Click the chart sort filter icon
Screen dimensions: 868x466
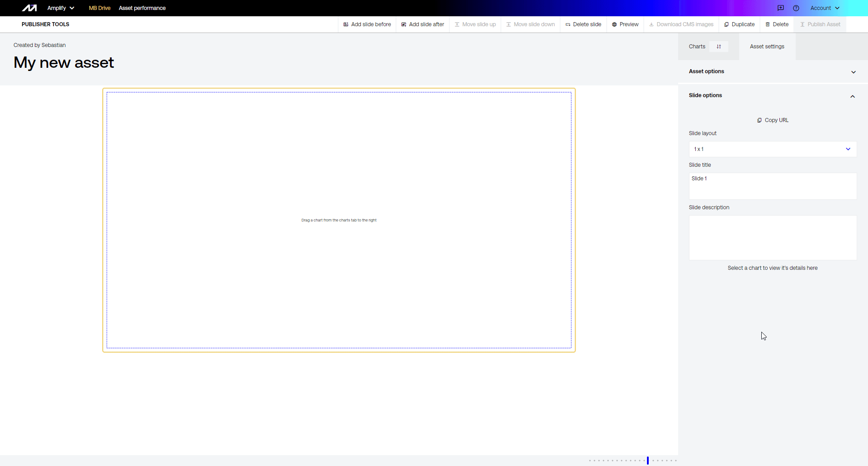point(719,47)
